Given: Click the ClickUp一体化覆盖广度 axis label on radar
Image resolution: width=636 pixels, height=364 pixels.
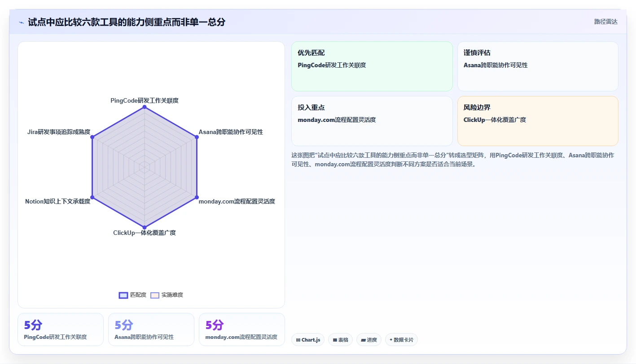Looking at the screenshot, I should pyautogui.click(x=145, y=233).
